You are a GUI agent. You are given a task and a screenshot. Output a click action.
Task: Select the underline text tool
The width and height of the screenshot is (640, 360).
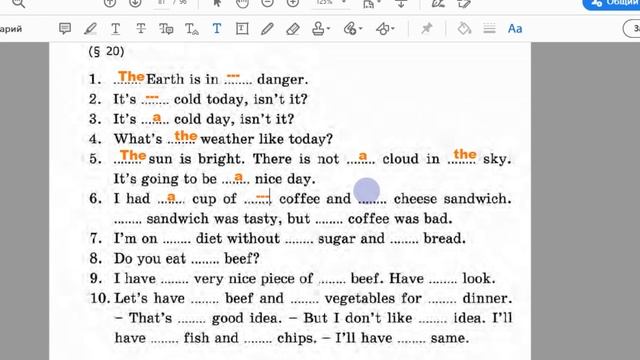116,29
